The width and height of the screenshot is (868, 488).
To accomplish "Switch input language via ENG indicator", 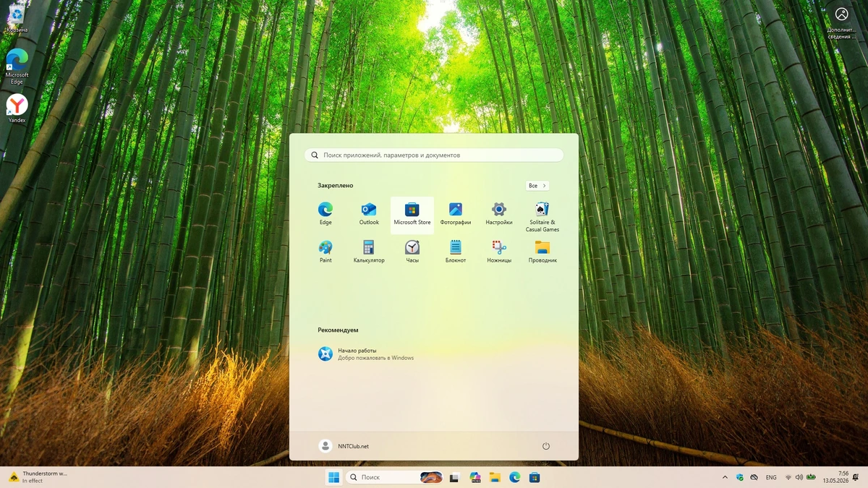I will pos(771,477).
